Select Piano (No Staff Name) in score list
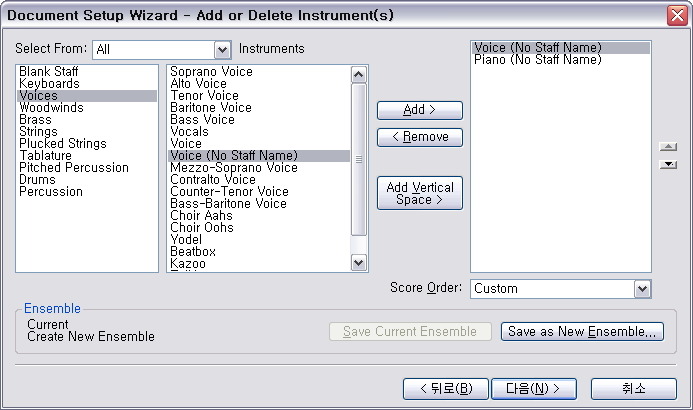693x410 pixels. click(538, 60)
